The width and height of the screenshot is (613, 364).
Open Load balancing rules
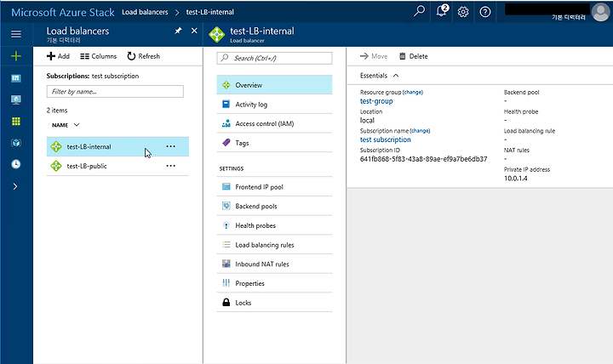tap(274, 245)
